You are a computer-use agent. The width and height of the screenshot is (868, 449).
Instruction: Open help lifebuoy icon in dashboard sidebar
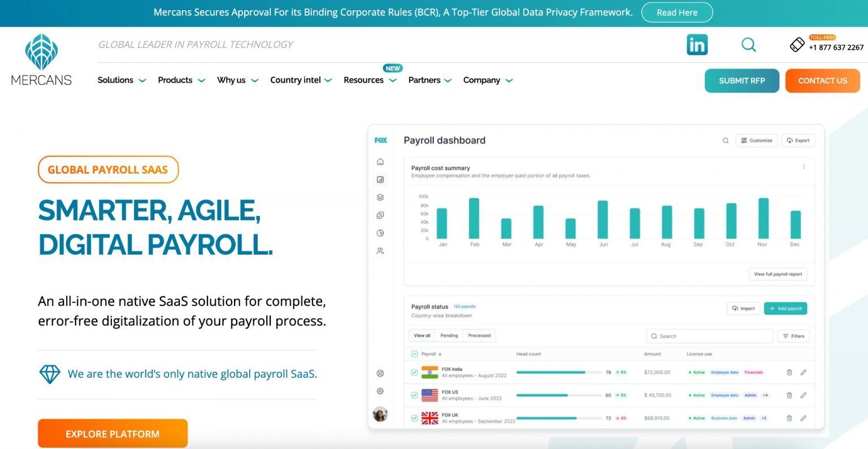click(x=380, y=373)
